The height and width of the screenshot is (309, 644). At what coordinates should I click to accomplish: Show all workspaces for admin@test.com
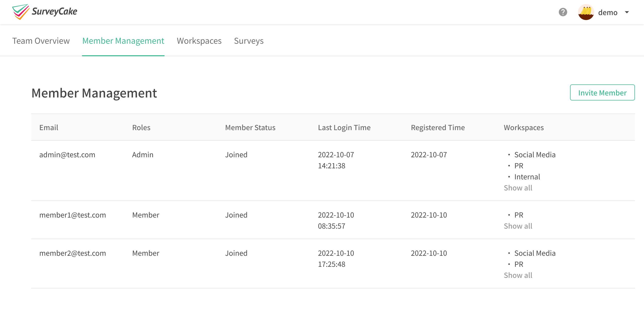518,188
